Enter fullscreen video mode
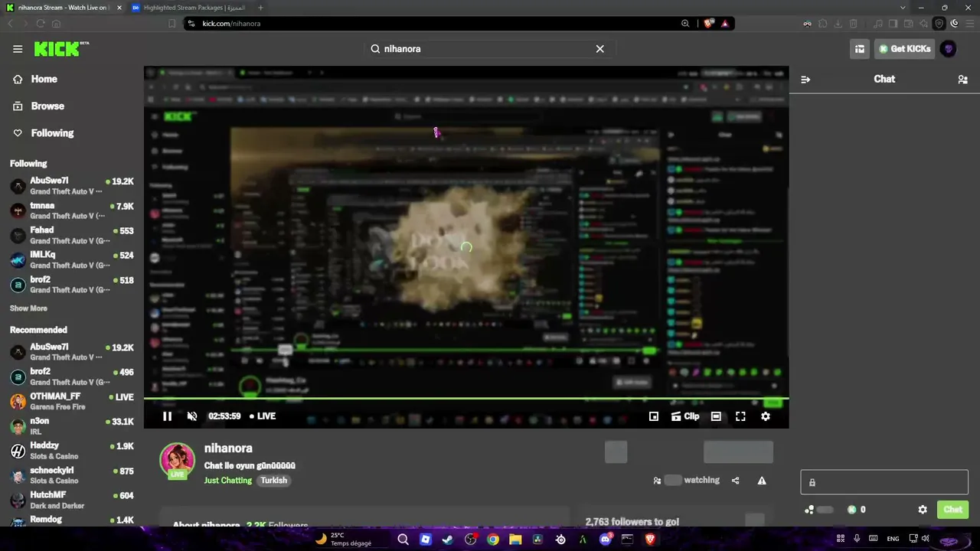Image resolution: width=980 pixels, height=551 pixels. coord(740,416)
